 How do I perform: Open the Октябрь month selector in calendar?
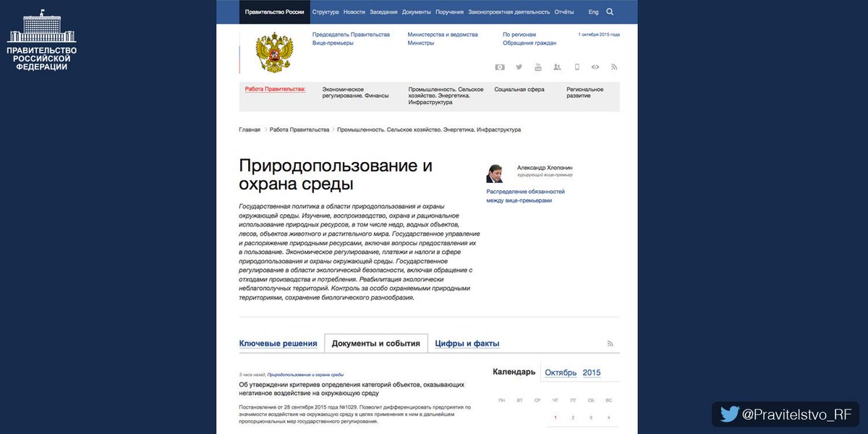click(561, 373)
